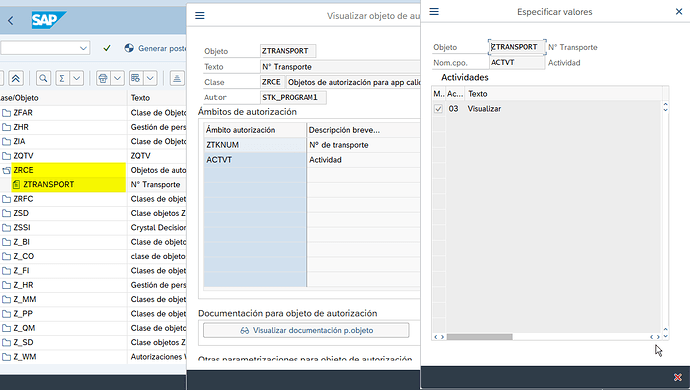Expand the Z_FI folder

coord(6,271)
